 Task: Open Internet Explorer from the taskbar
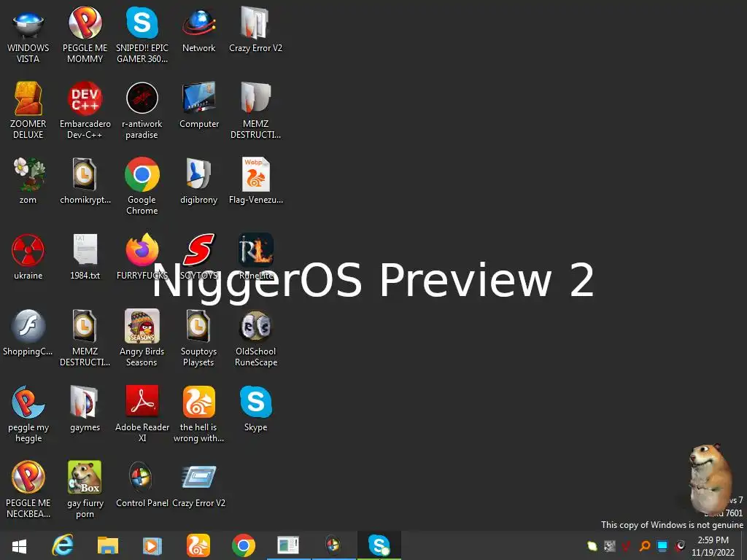tap(63, 545)
